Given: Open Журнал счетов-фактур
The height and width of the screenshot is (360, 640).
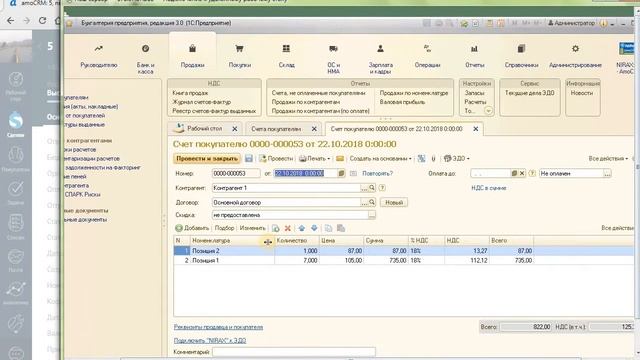Looking at the screenshot, I should [x=201, y=102].
